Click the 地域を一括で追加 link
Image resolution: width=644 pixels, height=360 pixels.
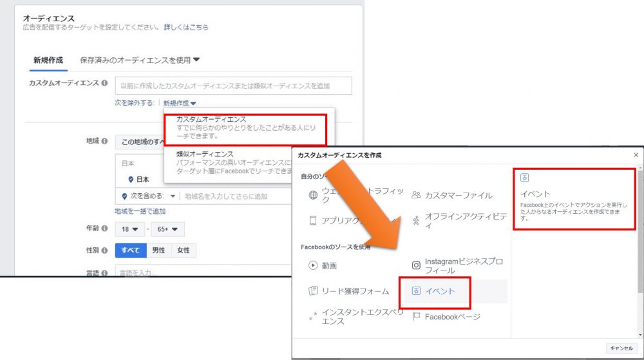point(140,211)
